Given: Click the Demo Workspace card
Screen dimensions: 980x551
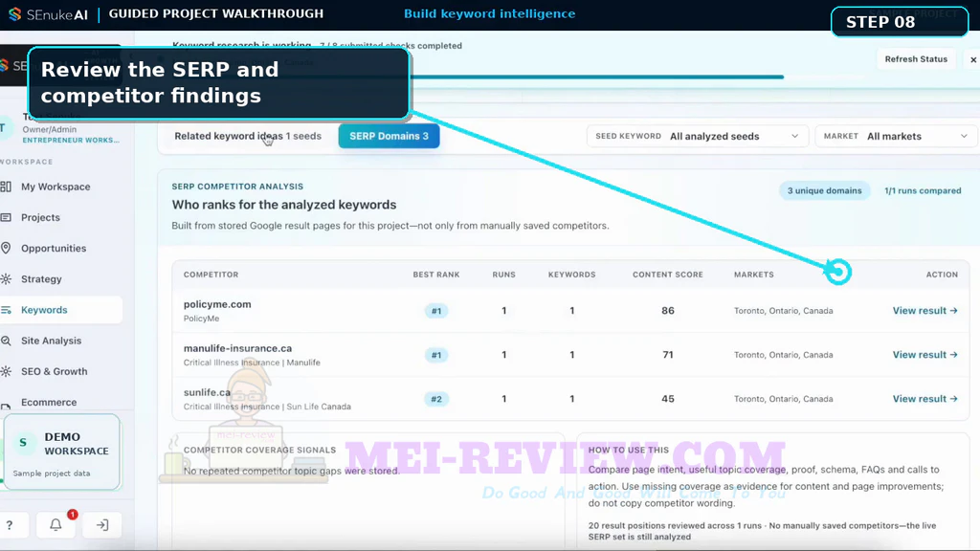Looking at the screenshot, I should coord(61,452).
